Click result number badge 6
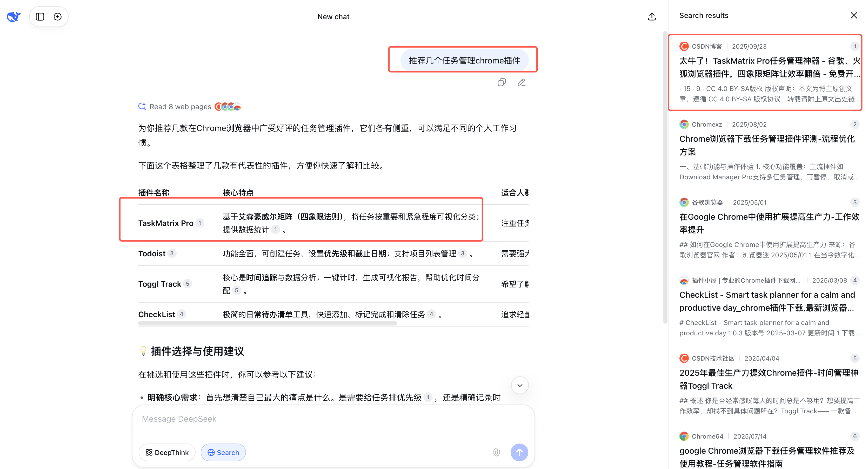This screenshot has height=469, width=868. point(854,436)
